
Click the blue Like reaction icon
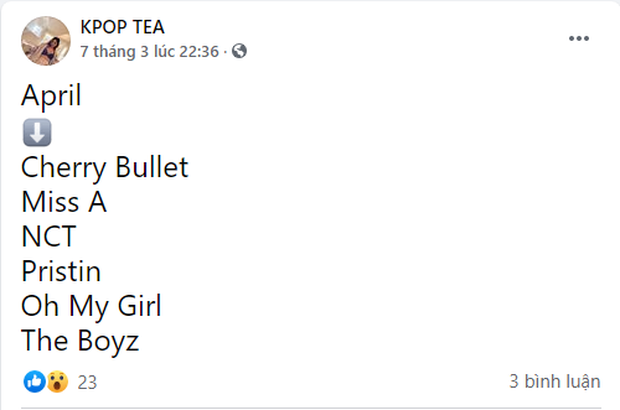click(x=33, y=381)
